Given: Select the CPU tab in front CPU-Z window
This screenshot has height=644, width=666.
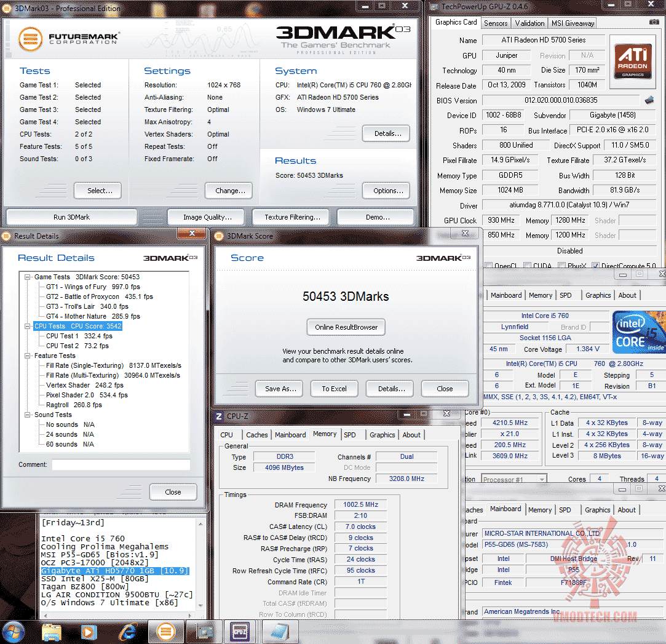Looking at the screenshot, I should [227, 435].
